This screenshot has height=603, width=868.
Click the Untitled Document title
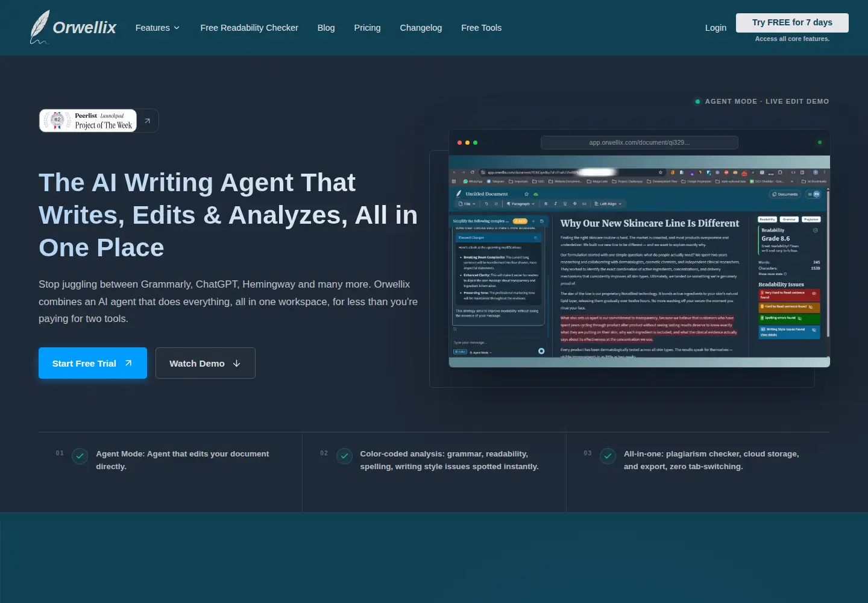coord(486,194)
